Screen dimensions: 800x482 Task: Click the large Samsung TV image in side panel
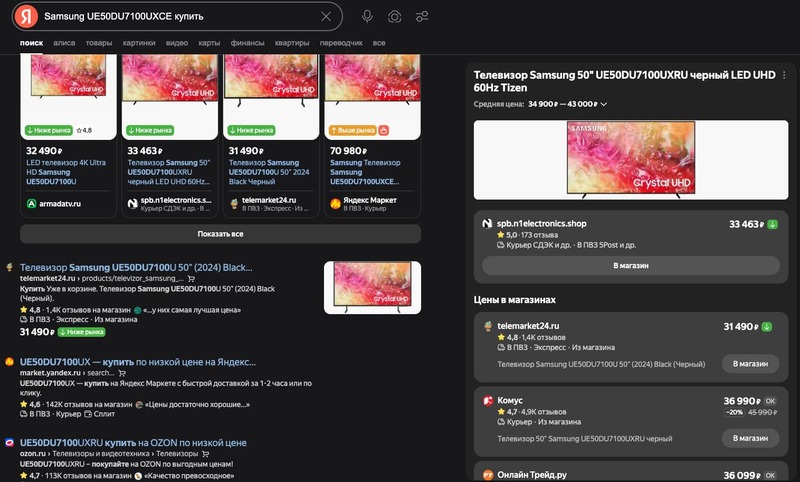coord(630,158)
